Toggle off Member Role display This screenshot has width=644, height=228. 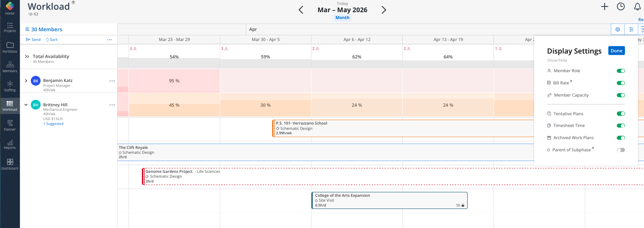620,71
